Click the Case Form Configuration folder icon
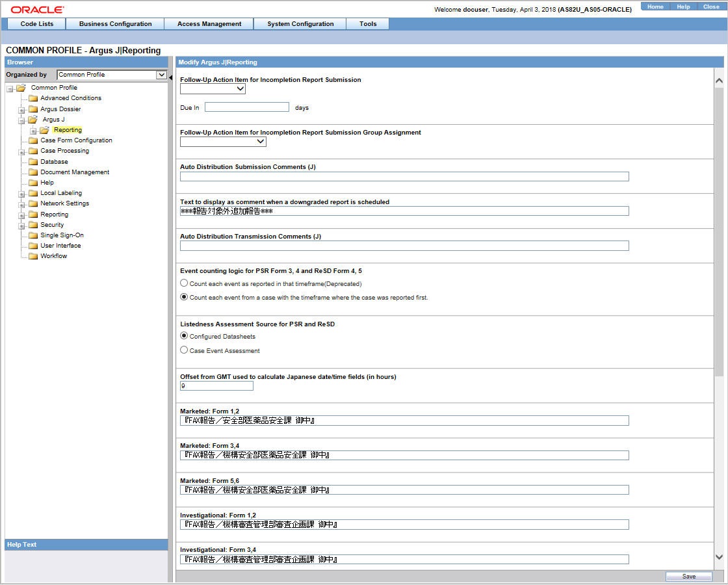This screenshot has height=585, width=728. [x=33, y=140]
